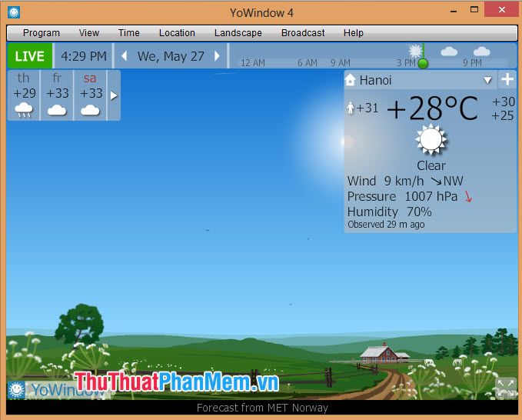Viewport: 522px width, 420px height.
Task: Click the +28°C current temperature
Action: point(433,108)
